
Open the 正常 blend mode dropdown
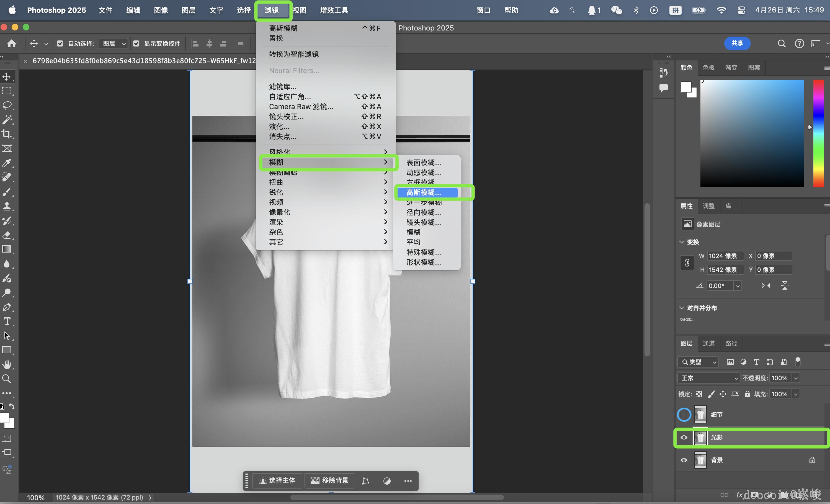[708, 378]
